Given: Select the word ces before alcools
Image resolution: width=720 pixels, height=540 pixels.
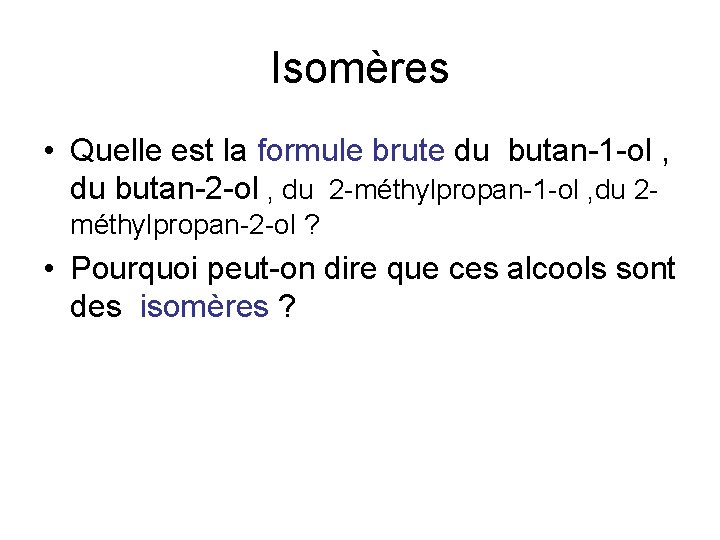Looking at the screenshot, I should (x=473, y=269).
